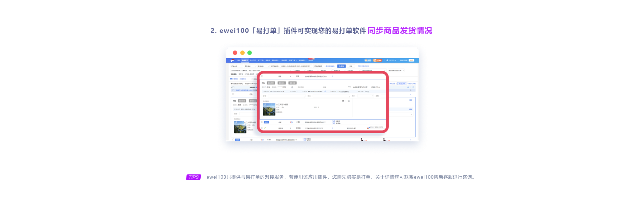The width and height of the screenshot is (644, 203).
Task: Open the 订单来源 filter dropdown
Action: coord(236,66)
